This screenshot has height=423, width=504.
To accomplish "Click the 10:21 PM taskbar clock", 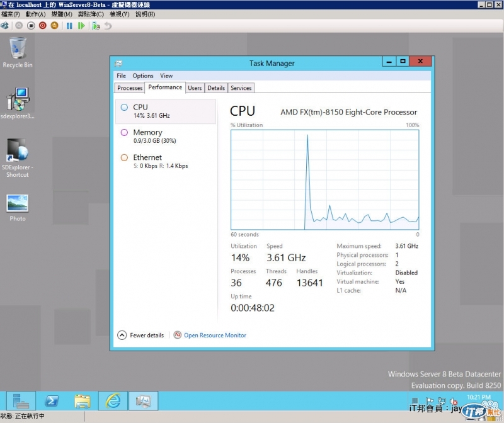I will click(479, 397).
